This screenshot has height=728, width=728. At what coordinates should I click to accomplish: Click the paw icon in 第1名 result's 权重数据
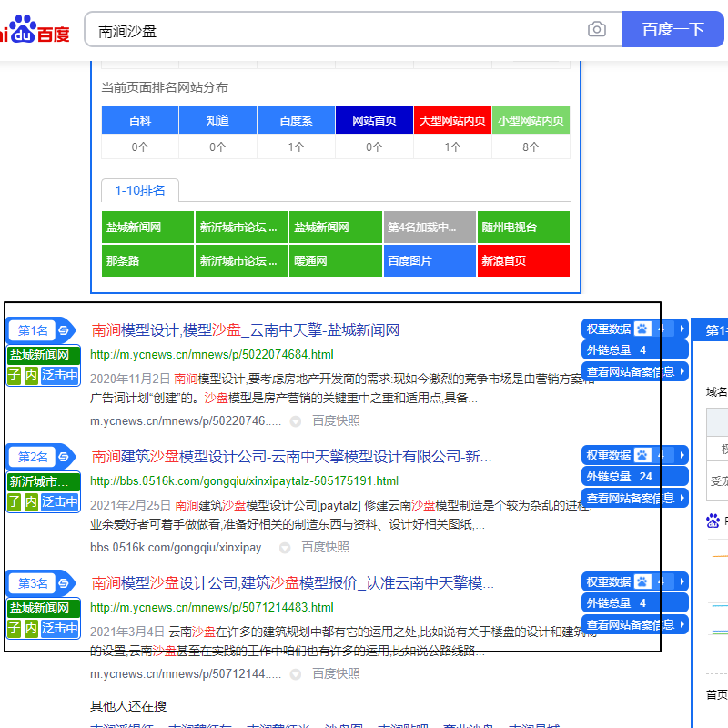point(642,329)
